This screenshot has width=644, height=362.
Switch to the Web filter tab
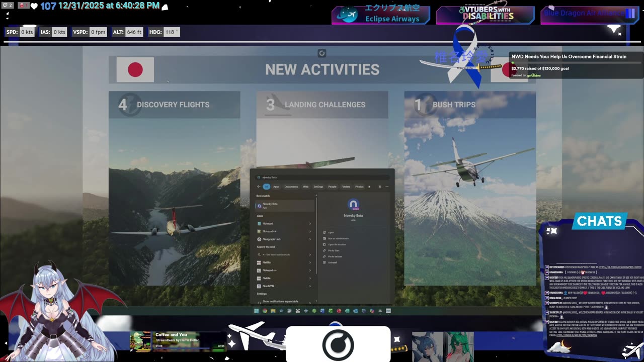305,187
